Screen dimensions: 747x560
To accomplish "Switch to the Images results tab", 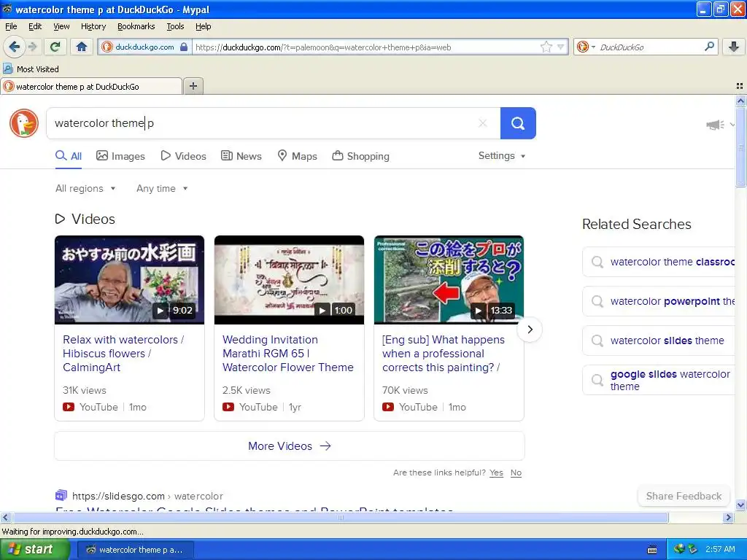I will point(120,156).
